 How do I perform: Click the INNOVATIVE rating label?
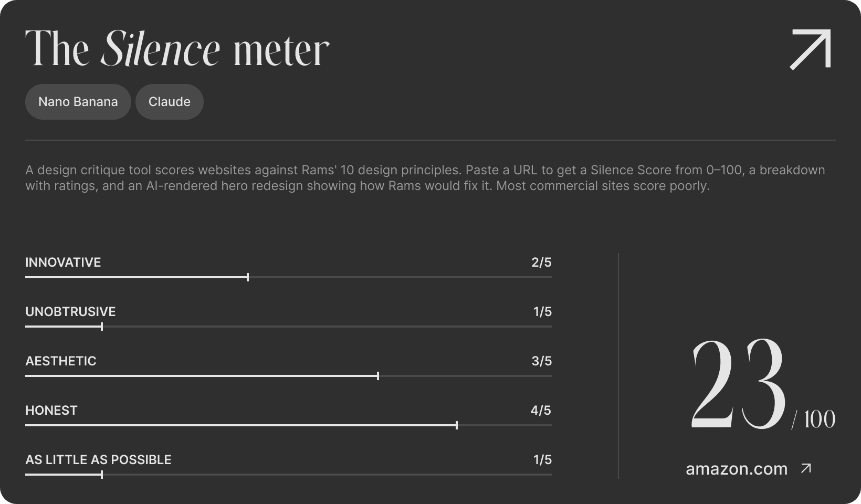[x=63, y=262]
